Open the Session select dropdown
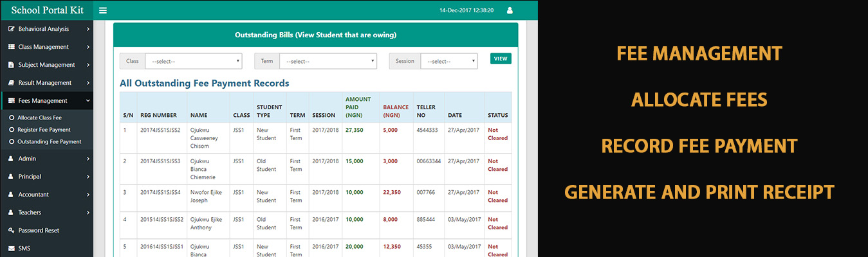This screenshot has width=868, height=257. tap(449, 61)
